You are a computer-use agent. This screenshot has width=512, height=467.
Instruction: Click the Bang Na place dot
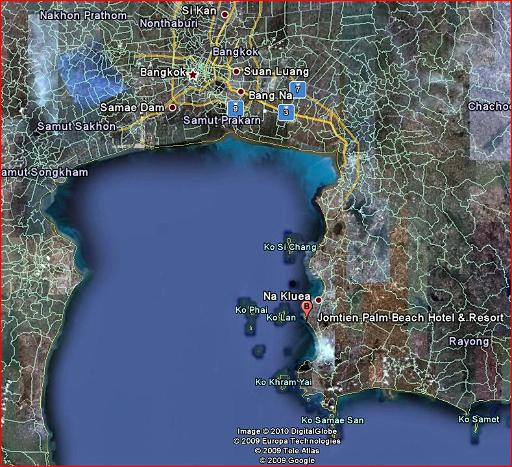pyautogui.click(x=241, y=91)
